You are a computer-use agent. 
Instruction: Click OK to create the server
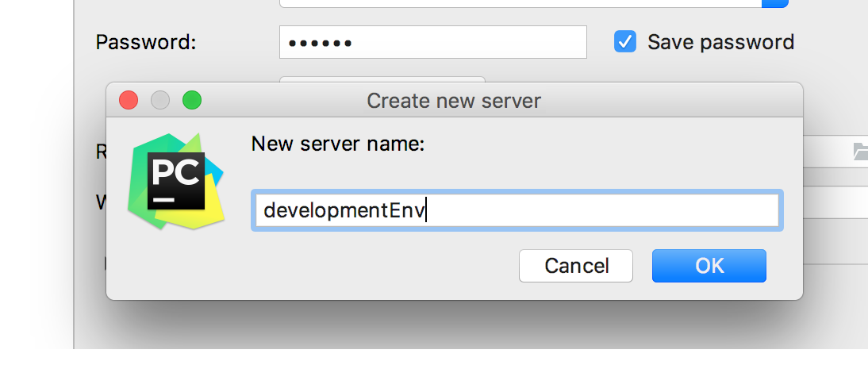click(x=709, y=266)
